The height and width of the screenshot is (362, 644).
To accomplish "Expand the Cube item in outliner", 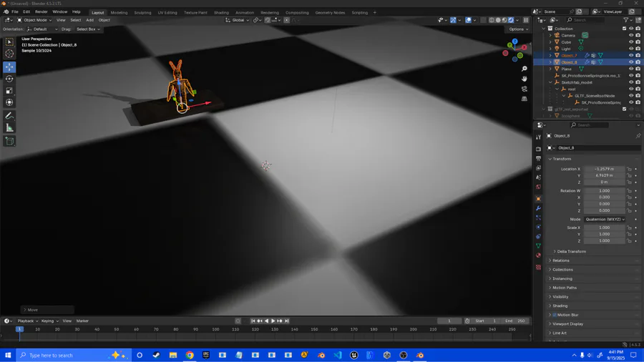I will tap(550, 42).
